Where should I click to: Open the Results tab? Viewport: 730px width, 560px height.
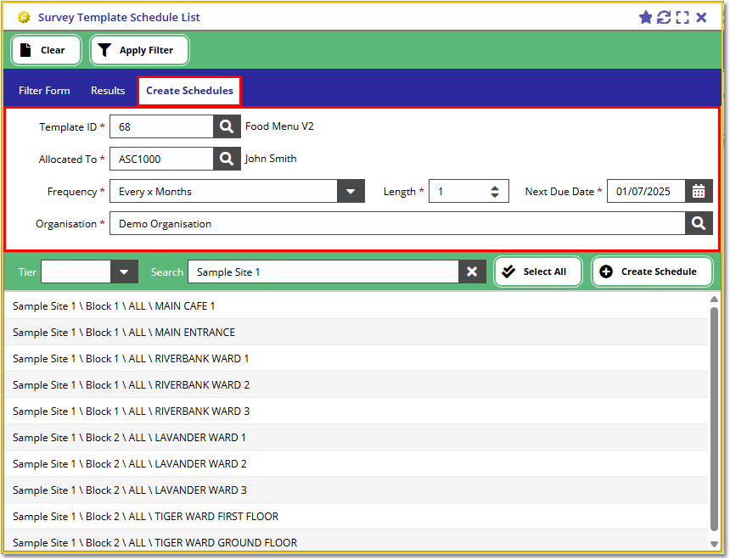click(x=108, y=91)
